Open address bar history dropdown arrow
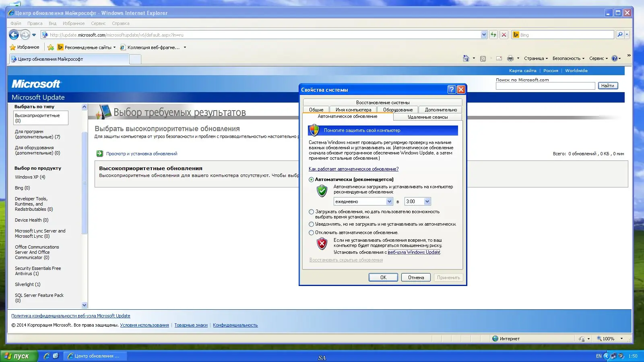This screenshot has height=362, width=644. click(x=484, y=35)
